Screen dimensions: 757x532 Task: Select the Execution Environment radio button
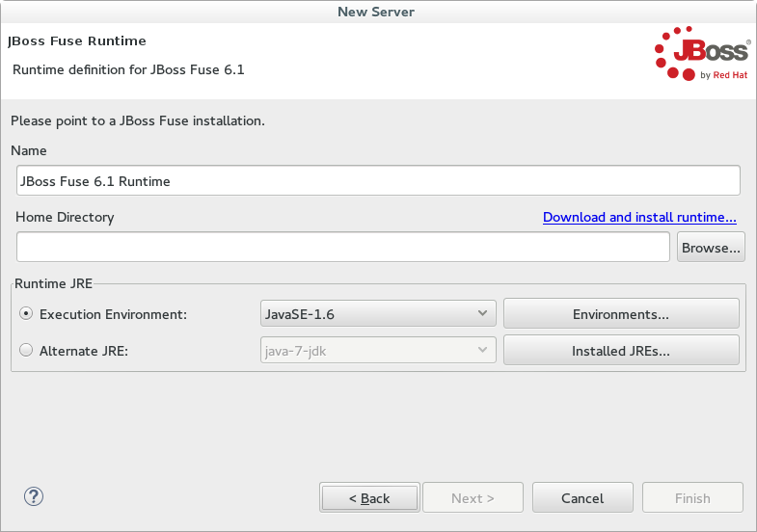coord(26,314)
